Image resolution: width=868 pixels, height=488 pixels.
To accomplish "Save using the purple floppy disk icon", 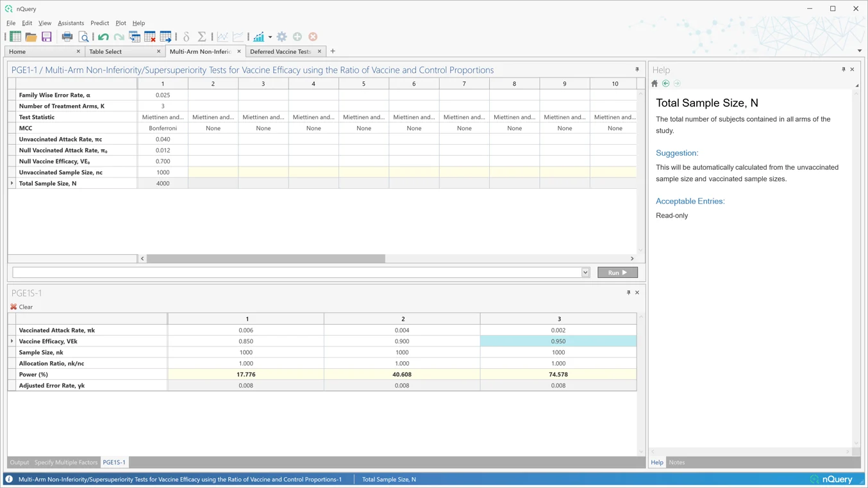I will [46, 37].
